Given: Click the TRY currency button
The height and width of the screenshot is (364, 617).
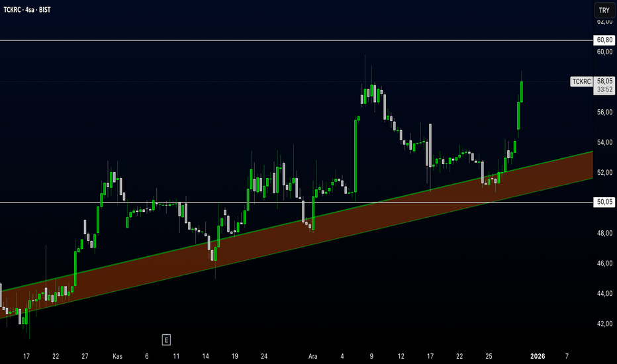Looking at the screenshot, I should 604,11.
